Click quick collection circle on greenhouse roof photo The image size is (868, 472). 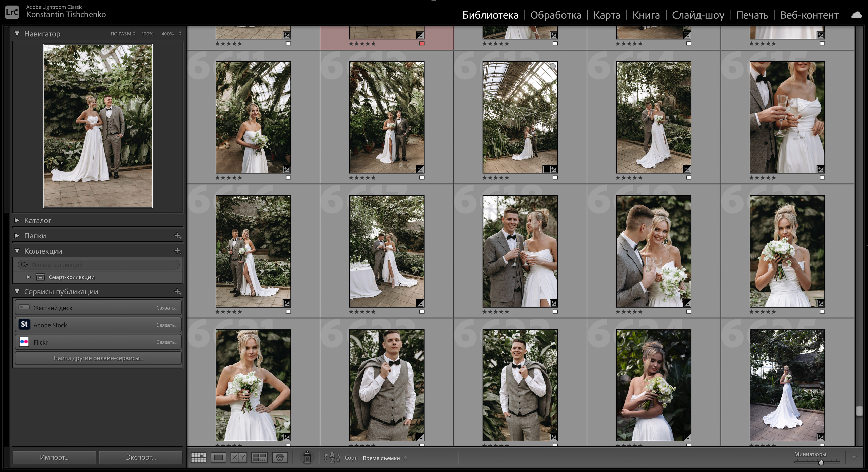click(553, 66)
